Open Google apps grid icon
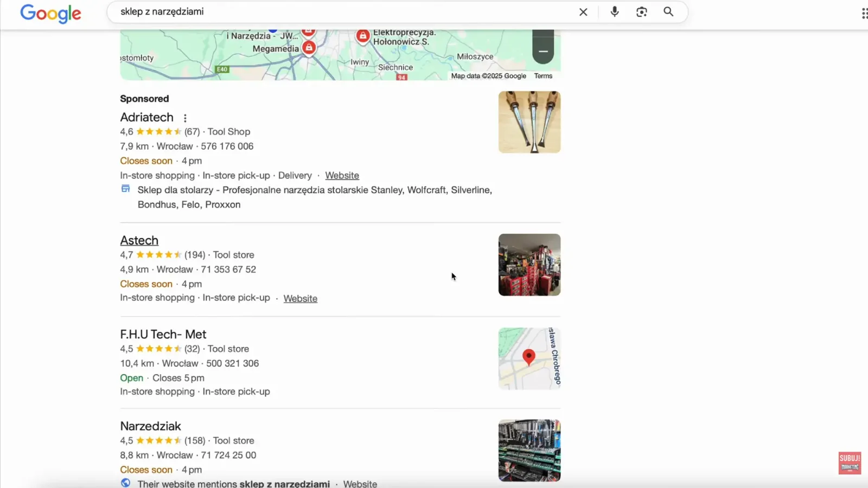The image size is (868, 488). click(864, 13)
